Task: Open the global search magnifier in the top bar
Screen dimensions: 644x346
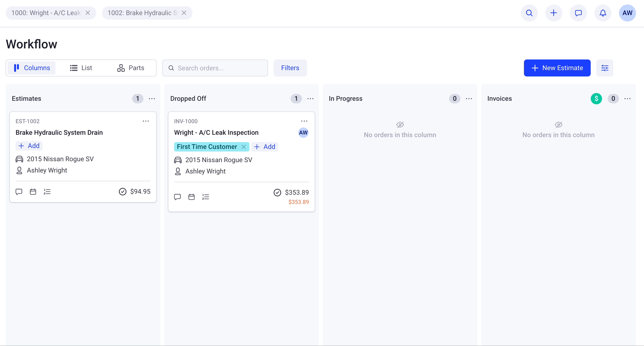Action: coord(529,13)
